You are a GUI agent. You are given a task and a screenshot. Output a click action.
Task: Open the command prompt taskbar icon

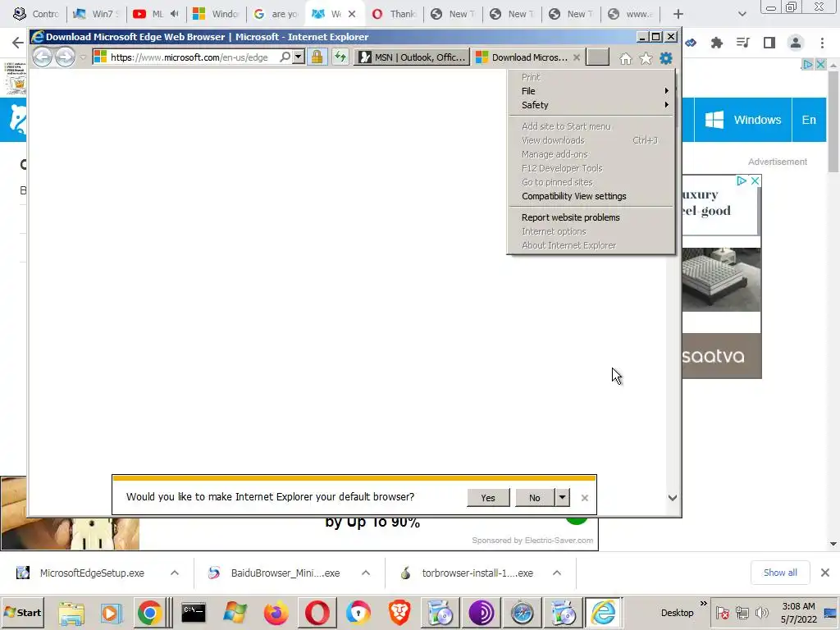(x=194, y=613)
